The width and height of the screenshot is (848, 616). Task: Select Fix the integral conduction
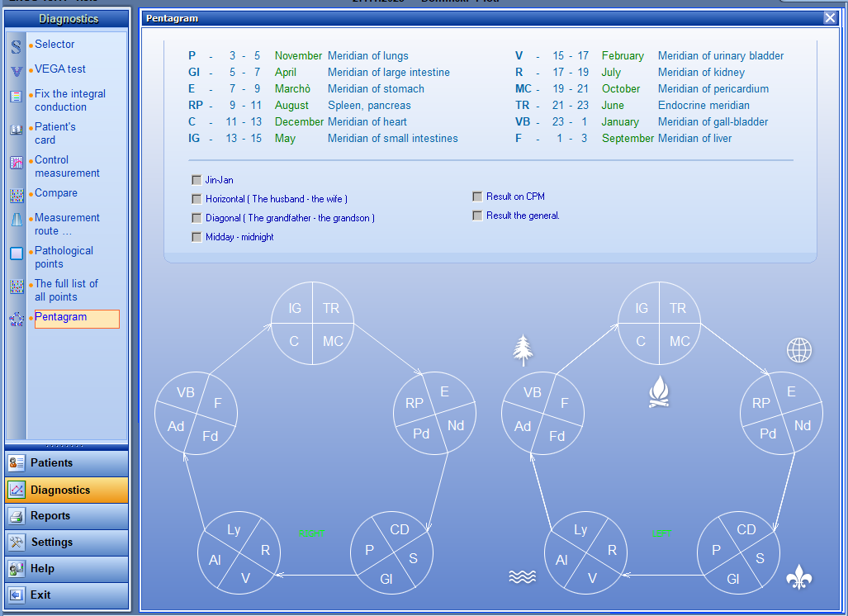[70, 100]
